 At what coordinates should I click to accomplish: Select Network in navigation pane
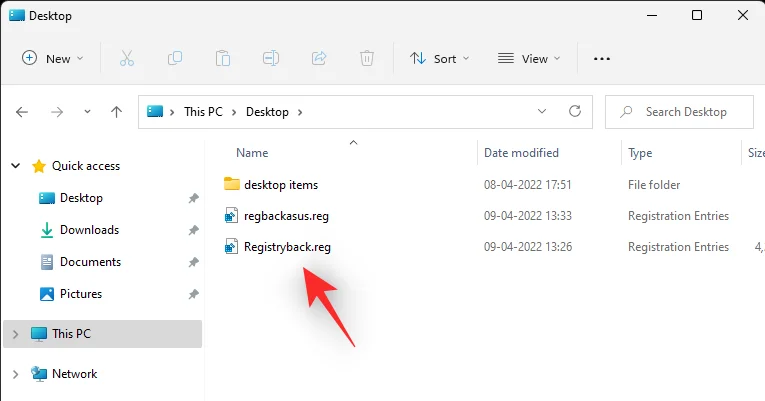coord(75,374)
